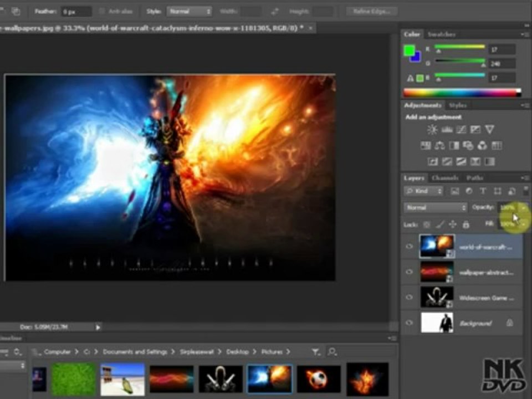The height and width of the screenshot is (399, 532).
Task: Filter layers by pixel layers
Action: point(454,191)
